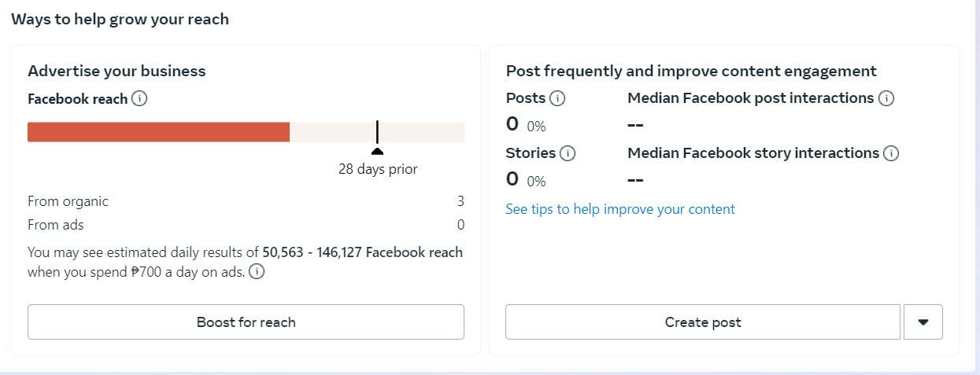Screen dimensions: 980x375
Task: Click info icon next to Facebook reach
Action: click(x=139, y=99)
